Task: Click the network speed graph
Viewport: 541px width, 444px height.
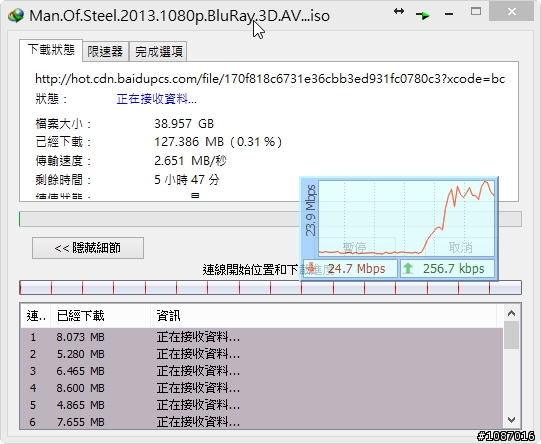Action: click(406, 218)
